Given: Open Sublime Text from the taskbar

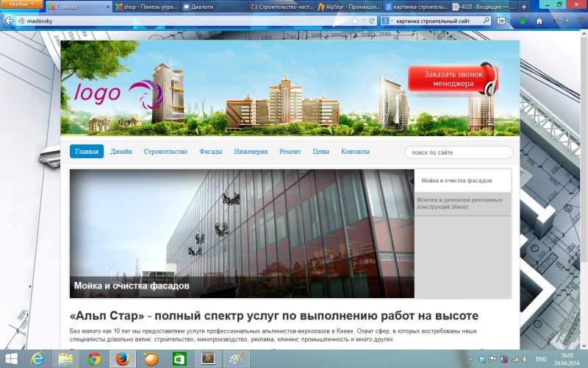Looking at the screenshot, I should click(x=208, y=359).
